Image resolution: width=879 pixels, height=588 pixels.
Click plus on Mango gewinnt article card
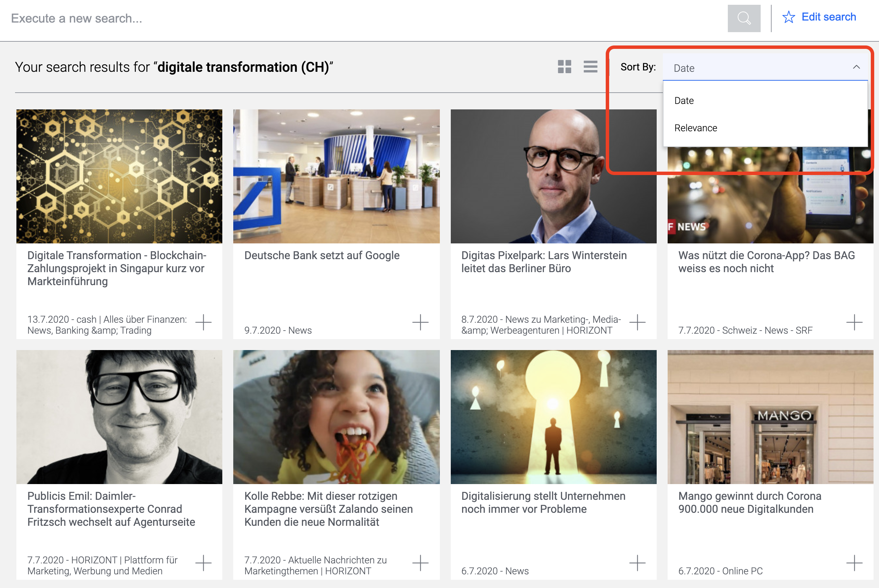click(x=854, y=563)
